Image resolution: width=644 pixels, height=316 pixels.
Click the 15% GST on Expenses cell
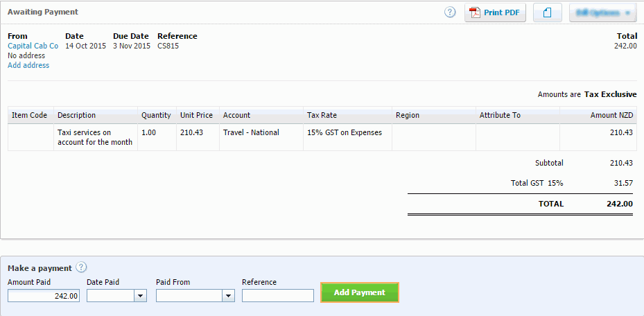coord(345,132)
